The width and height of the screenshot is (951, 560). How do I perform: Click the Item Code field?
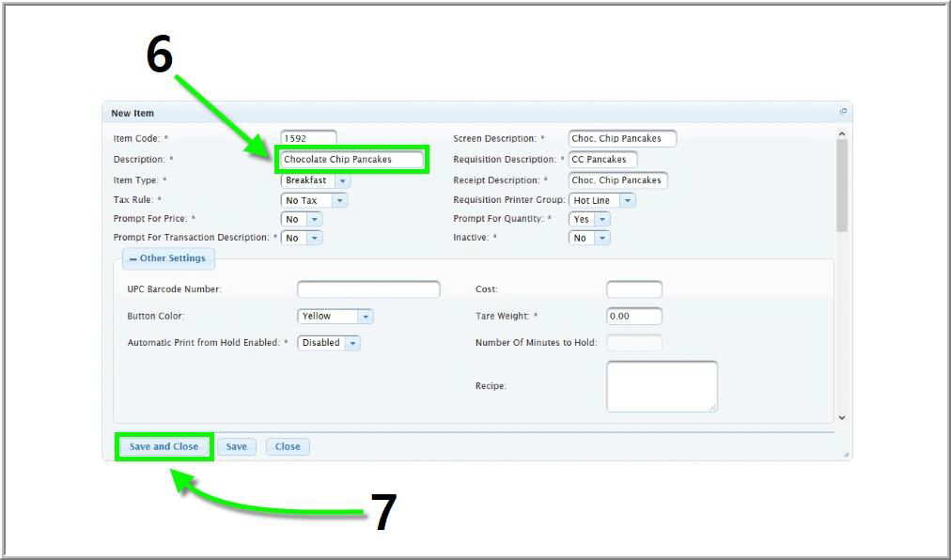[308, 139]
